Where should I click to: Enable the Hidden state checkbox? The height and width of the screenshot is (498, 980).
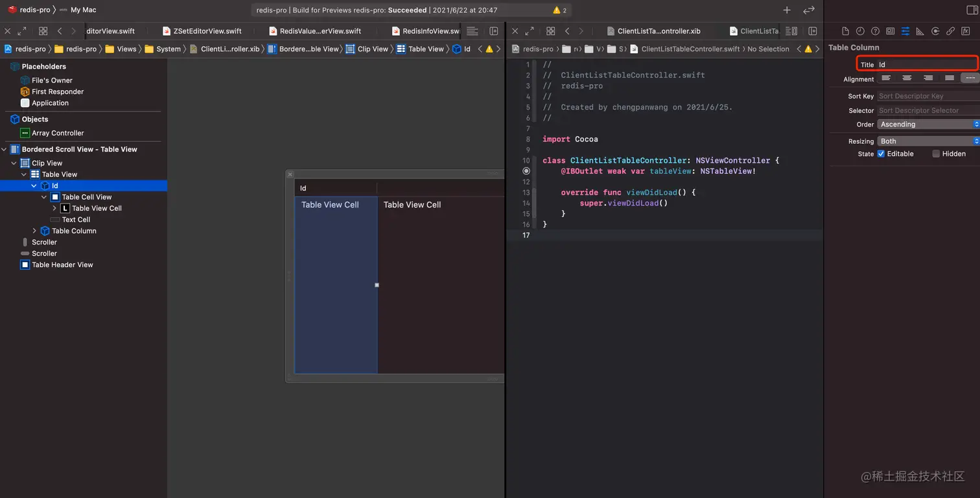pyautogui.click(x=936, y=154)
